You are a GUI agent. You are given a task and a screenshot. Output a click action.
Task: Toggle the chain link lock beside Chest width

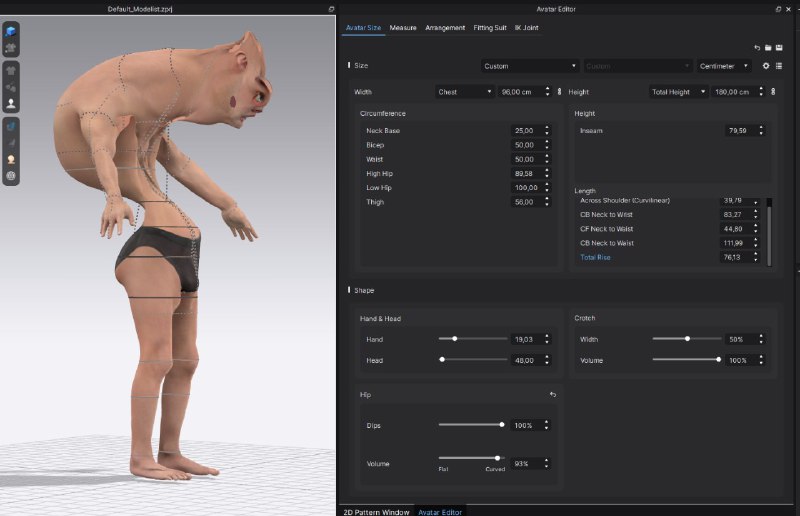tap(559, 92)
